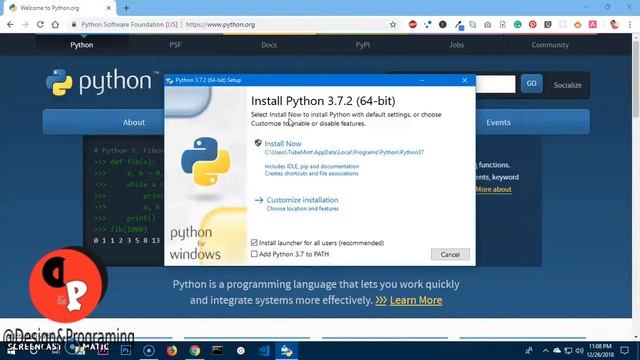Open the red Adblock extension icon

coord(413,24)
